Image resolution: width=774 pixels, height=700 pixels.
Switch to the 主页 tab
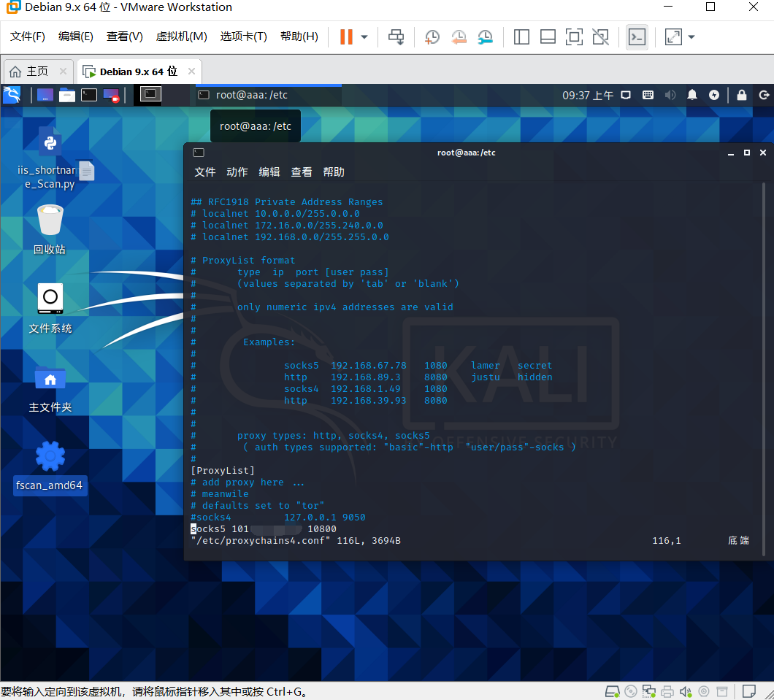pyautogui.click(x=34, y=71)
